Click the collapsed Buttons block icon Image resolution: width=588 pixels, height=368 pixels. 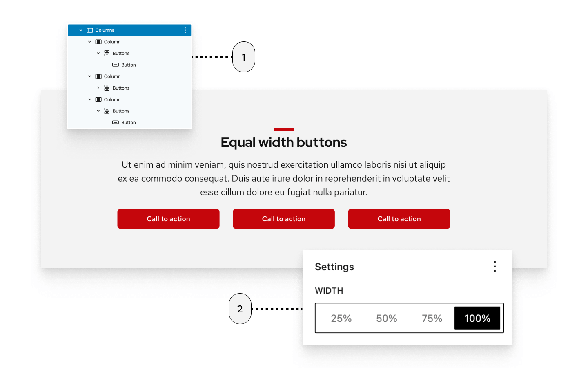click(x=107, y=88)
